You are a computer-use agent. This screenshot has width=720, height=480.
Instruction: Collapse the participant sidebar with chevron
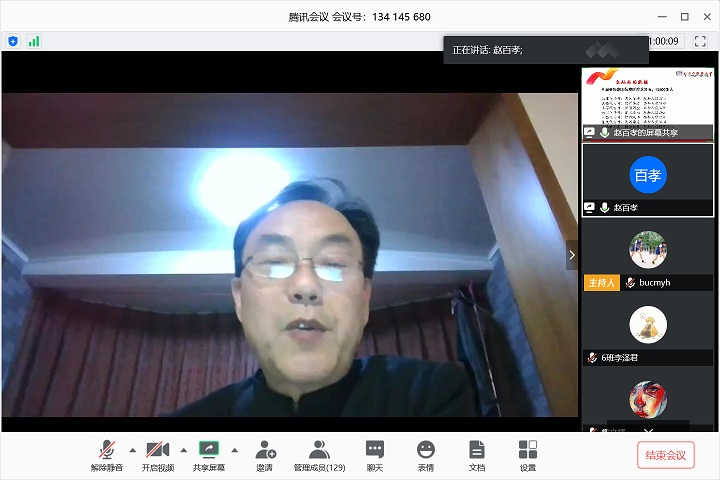[x=572, y=255]
